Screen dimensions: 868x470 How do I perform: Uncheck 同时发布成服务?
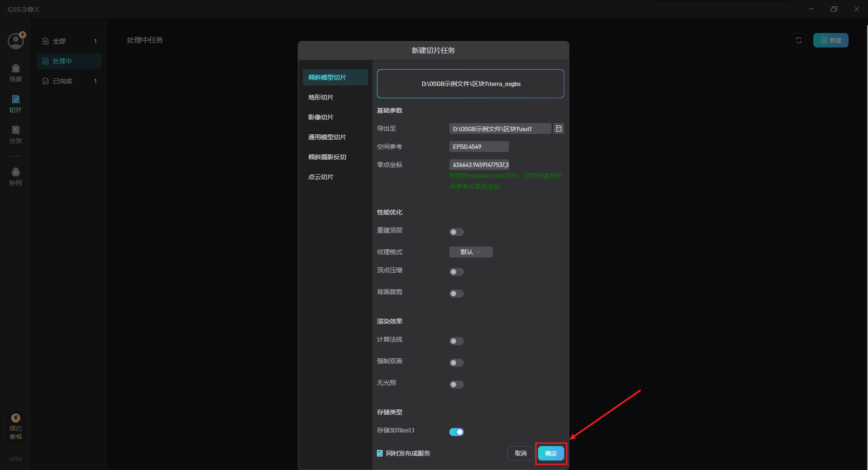pos(380,453)
